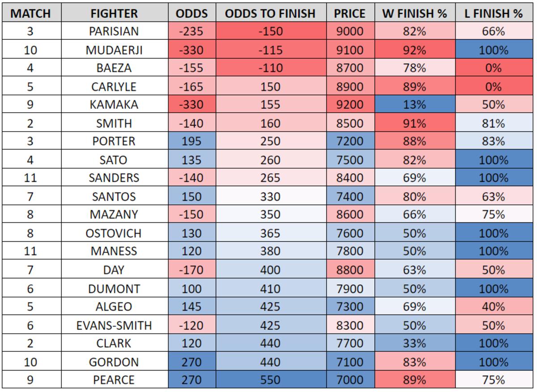This screenshot has height=392, width=537.
Task: Select PEARCE's 550 odds to finish cell
Action: [270, 380]
